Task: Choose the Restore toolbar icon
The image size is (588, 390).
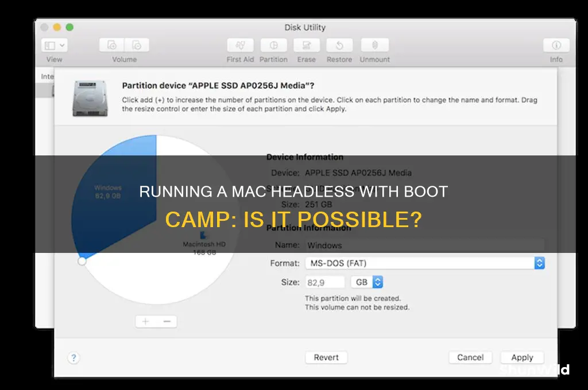Action: (x=339, y=45)
